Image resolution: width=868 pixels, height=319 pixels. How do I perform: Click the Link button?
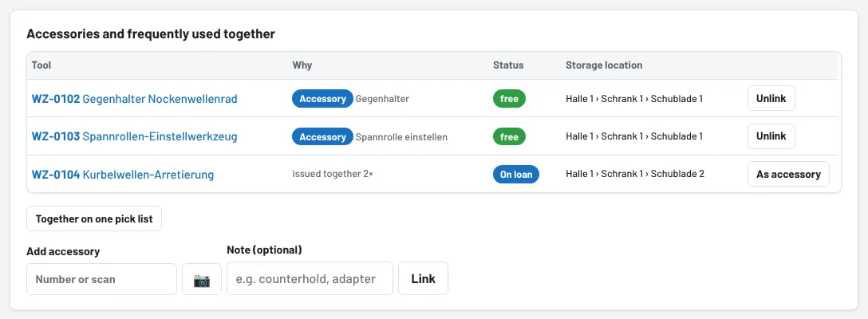(x=423, y=278)
